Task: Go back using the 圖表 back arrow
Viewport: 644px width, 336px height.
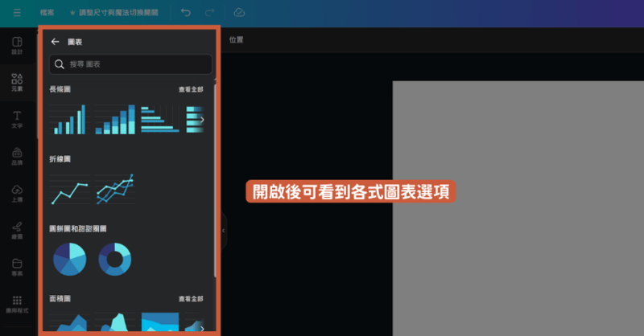Action: click(x=55, y=42)
